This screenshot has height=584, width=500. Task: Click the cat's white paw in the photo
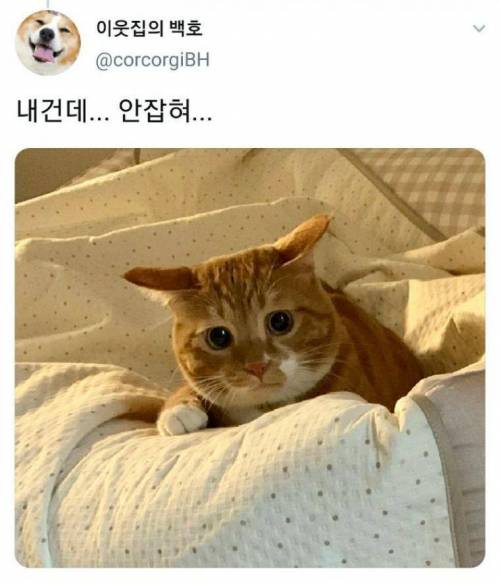[182, 420]
